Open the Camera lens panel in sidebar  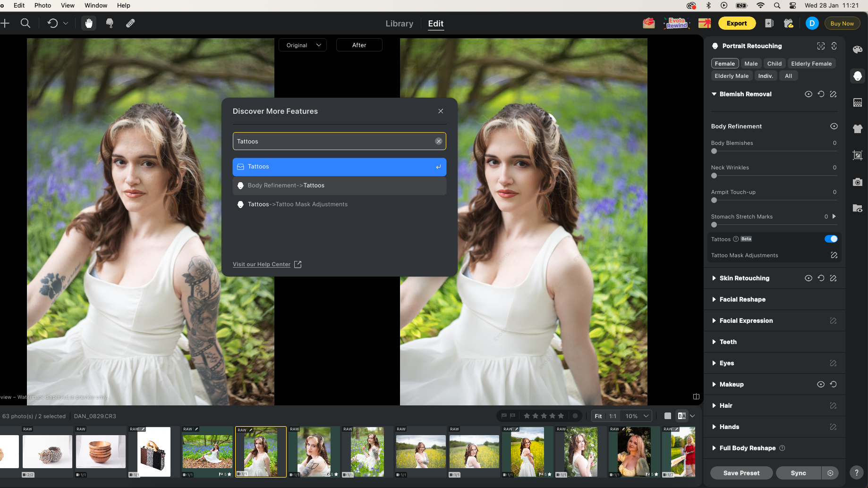point(858,182)
